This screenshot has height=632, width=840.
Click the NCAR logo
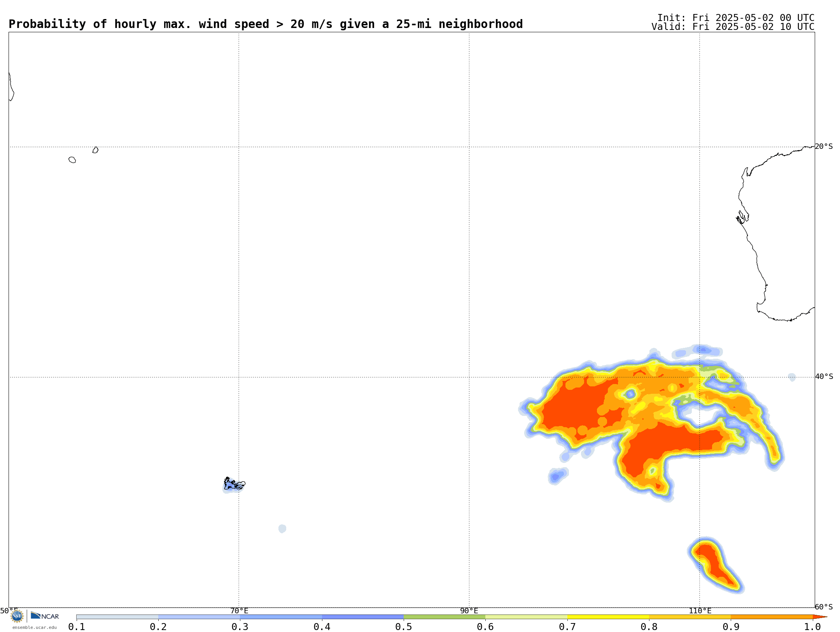[x=45, y=616]
